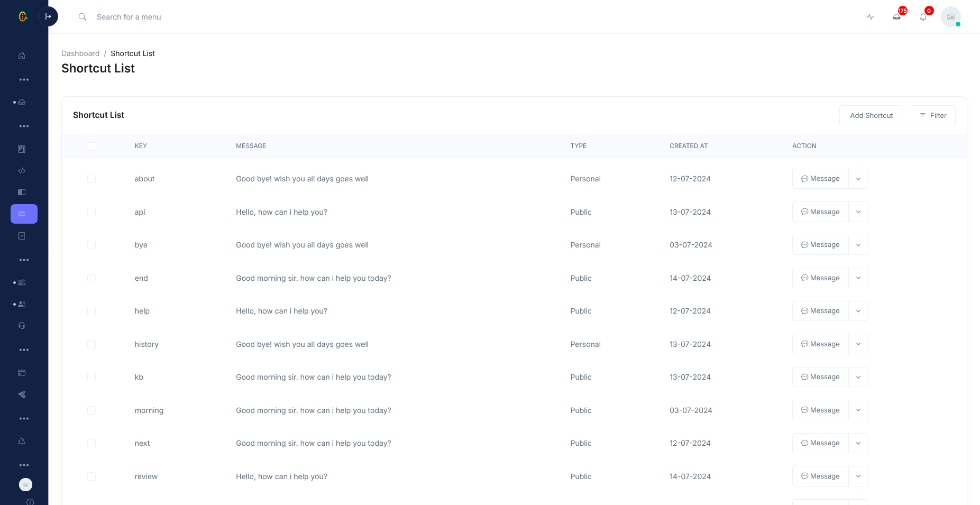Open the home dashboard sidebar icon
The width and height of the screenshot is (980, 505).
pos(22,56)
